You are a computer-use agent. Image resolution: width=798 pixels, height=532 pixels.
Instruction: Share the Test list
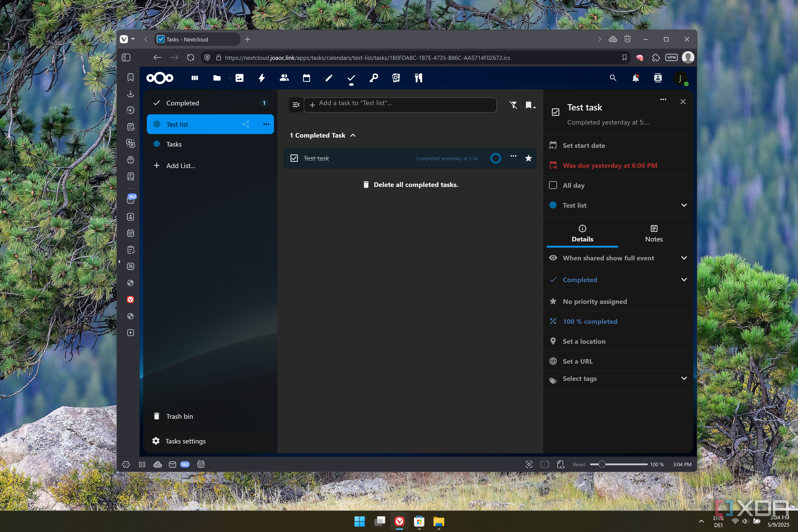(x=246, y=124)
